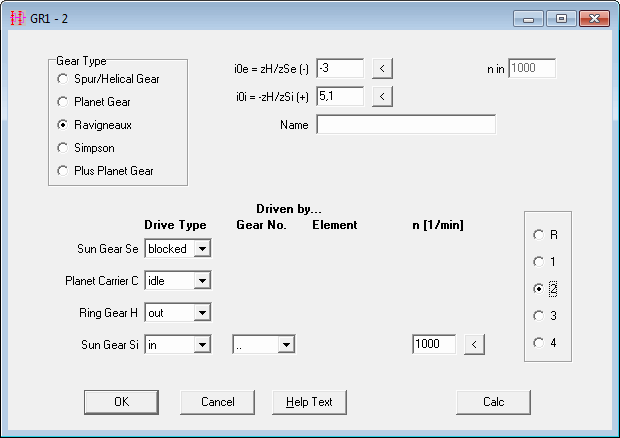Open Sun Gear Si Gear No. dropdown
Viewport: 620px width, 438px height.
(x=286, y=345)
